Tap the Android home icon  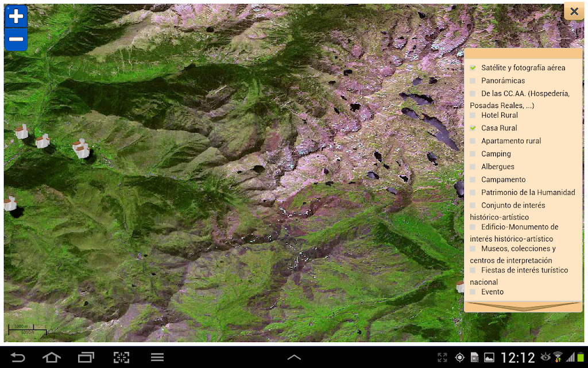click(52, 357)
